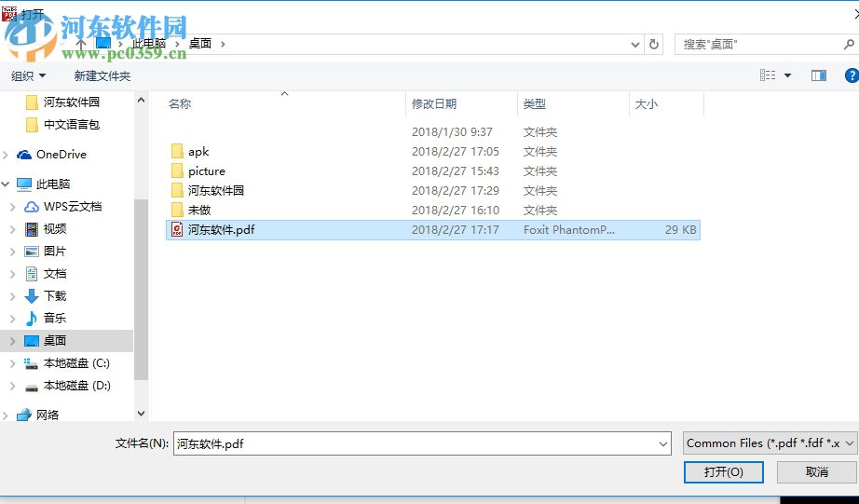Expand the 本地磁盘 (D:) node
859x504 pixels.
tap(13, 386)
